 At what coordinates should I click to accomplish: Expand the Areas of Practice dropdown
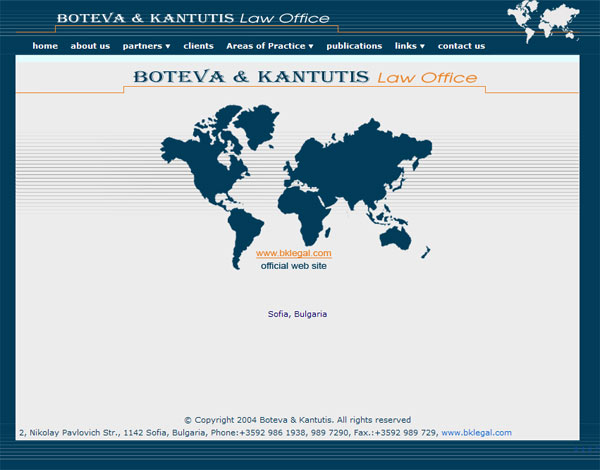(270, 46)
